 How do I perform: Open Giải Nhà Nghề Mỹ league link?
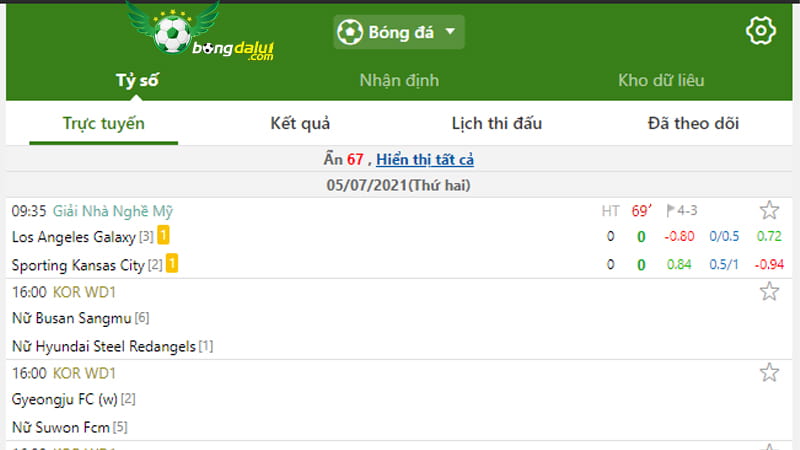113,211
